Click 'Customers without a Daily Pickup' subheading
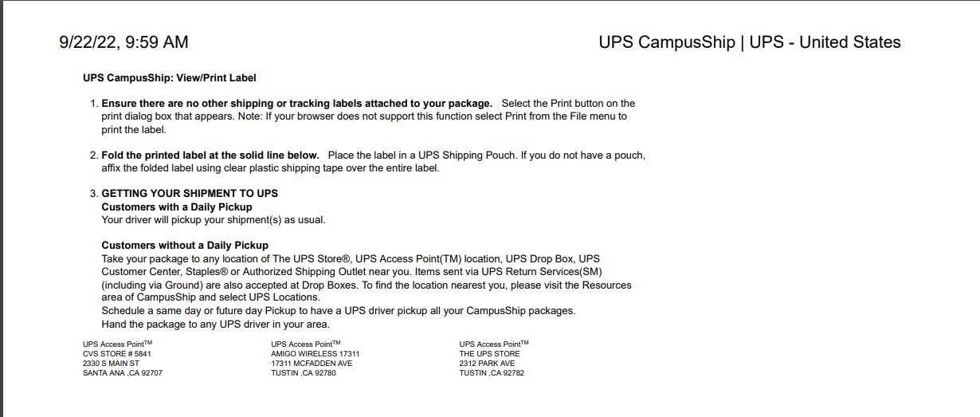The height and width of the screenshot is (417, 980). [185, 245]
